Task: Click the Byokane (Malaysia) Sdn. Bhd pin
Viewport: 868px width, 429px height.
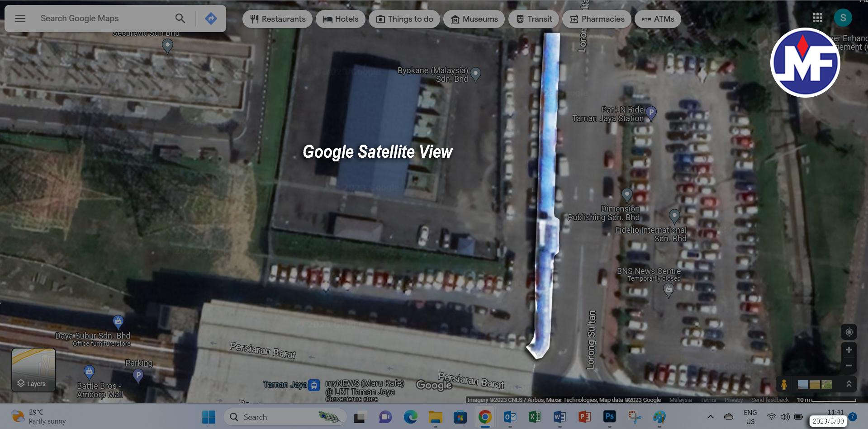Action: [475, 75]
